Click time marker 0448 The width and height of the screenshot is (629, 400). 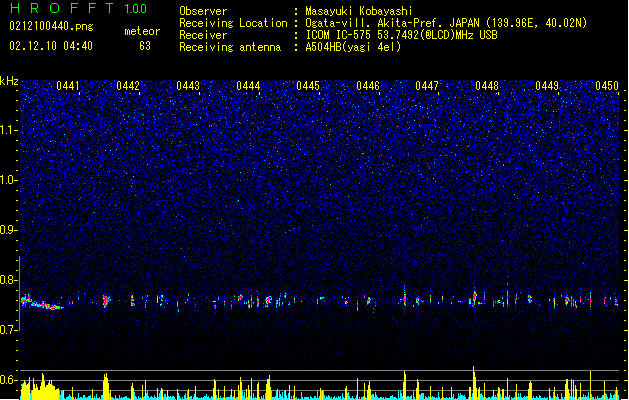point(487,86)
